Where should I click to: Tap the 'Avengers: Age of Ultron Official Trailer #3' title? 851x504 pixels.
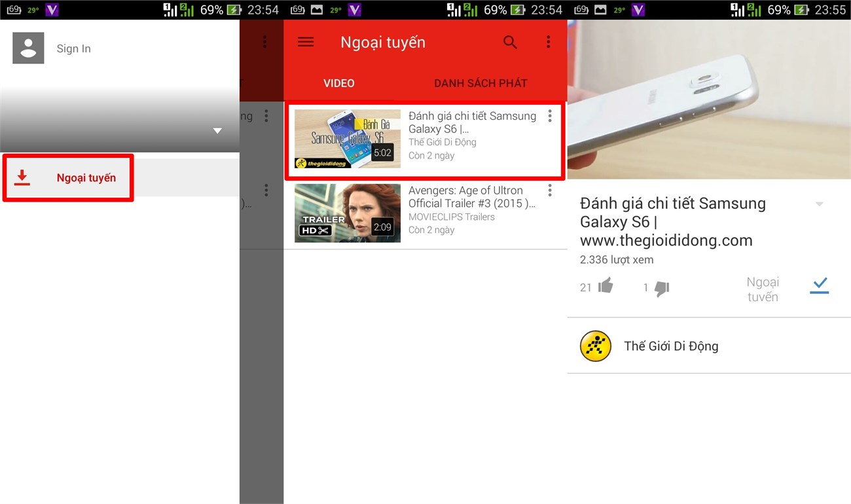[x=472, y=197]
